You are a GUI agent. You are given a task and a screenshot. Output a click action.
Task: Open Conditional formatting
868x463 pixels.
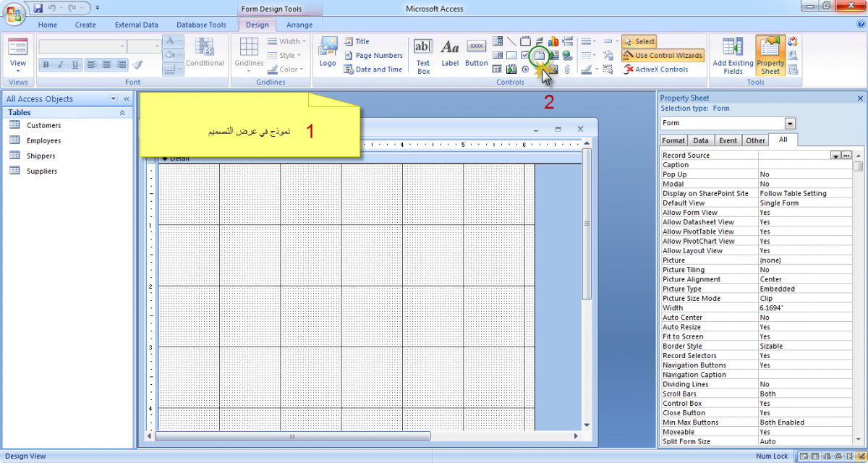pos(205,53)
